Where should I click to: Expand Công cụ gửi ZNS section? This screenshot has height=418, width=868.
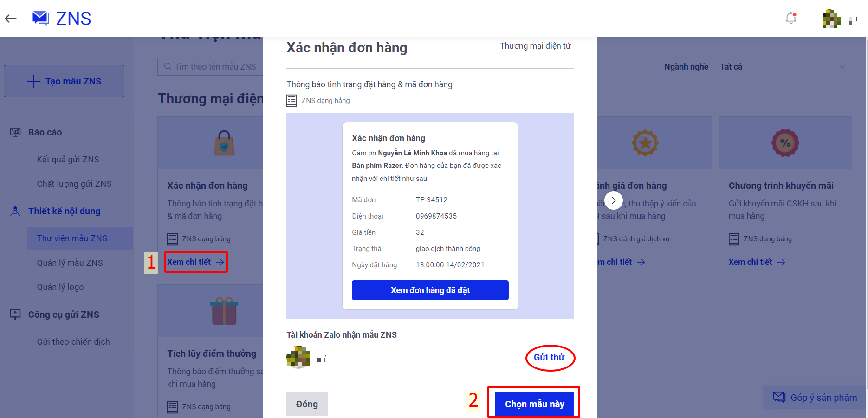pos(64,315)
